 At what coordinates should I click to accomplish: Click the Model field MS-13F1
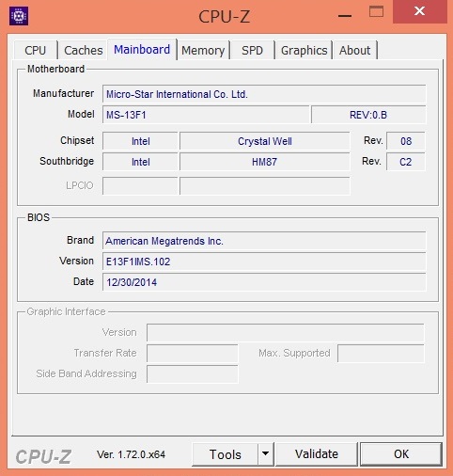[x=206, y=115]
